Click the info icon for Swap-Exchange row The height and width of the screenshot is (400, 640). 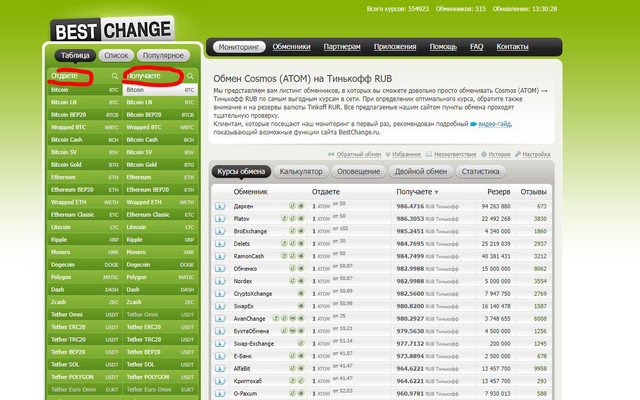(220, 344)
